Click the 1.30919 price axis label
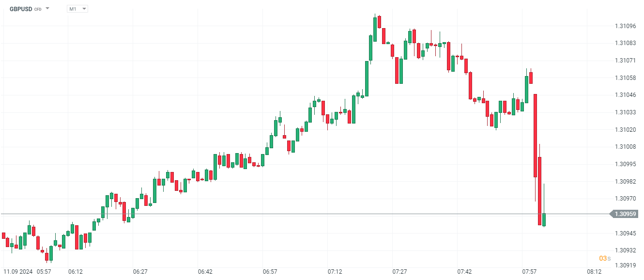 (x=625, y=265)
